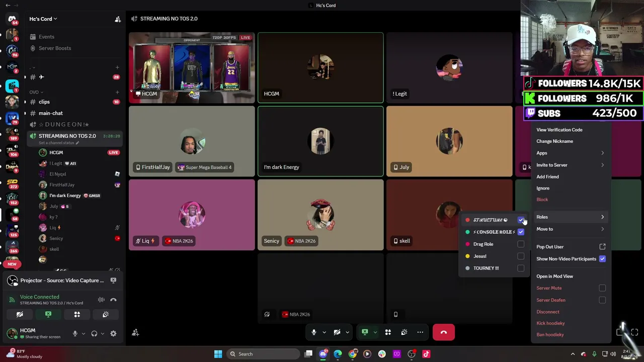Collapse the OVO channel category

tap(36, 92)
